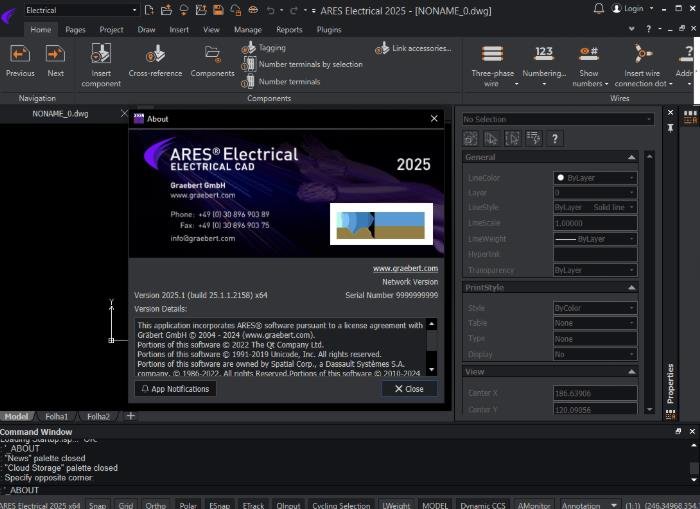Click the white LineColor swatch
The image size is (700, 509).
[561, 178]
